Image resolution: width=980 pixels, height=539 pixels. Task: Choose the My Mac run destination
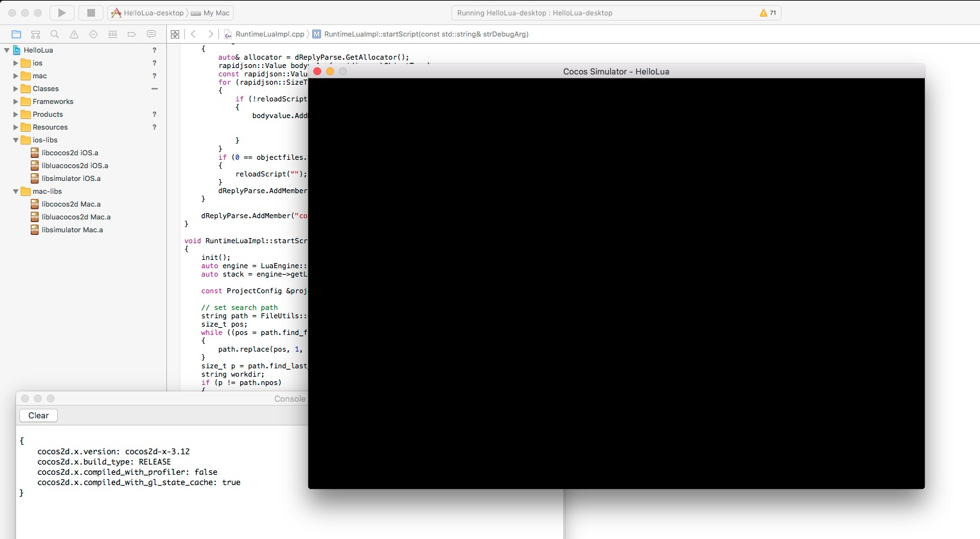(x=211, y=13)
